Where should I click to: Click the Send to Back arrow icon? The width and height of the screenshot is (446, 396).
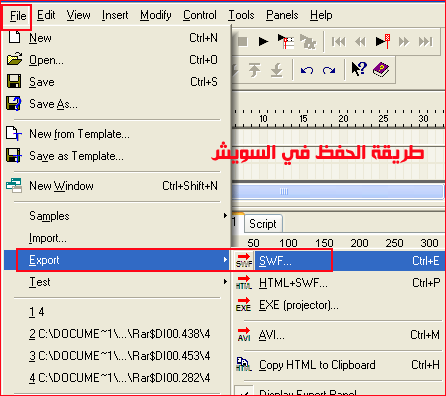(x=277, y=70)
